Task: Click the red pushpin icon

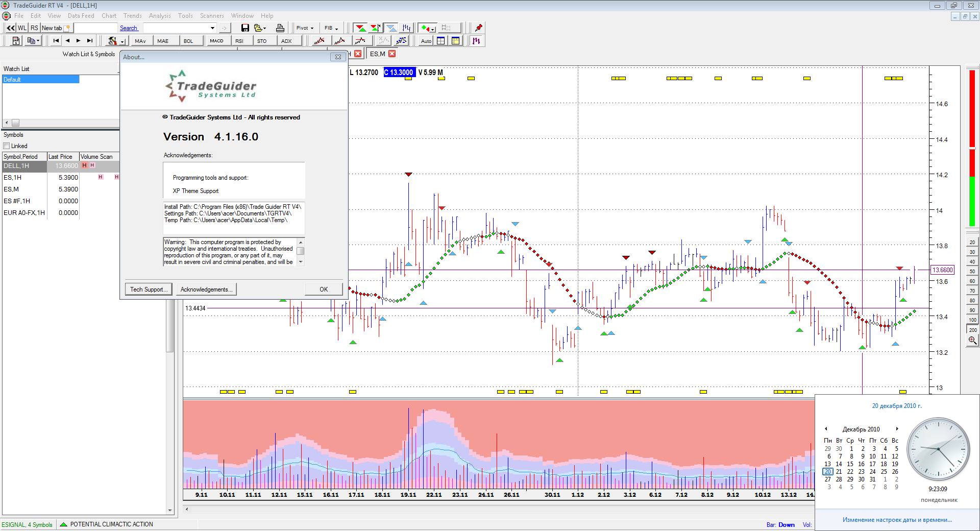Action: [478, 28]
